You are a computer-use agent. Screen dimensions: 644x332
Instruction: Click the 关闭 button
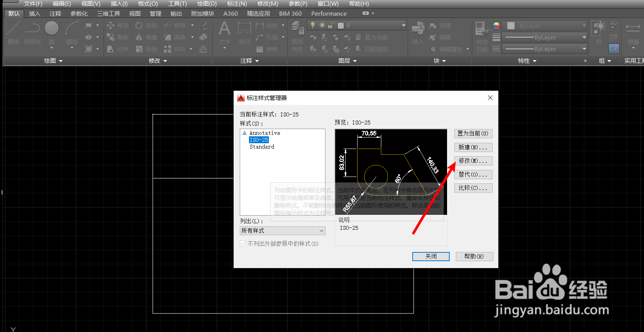pos(431,256)
